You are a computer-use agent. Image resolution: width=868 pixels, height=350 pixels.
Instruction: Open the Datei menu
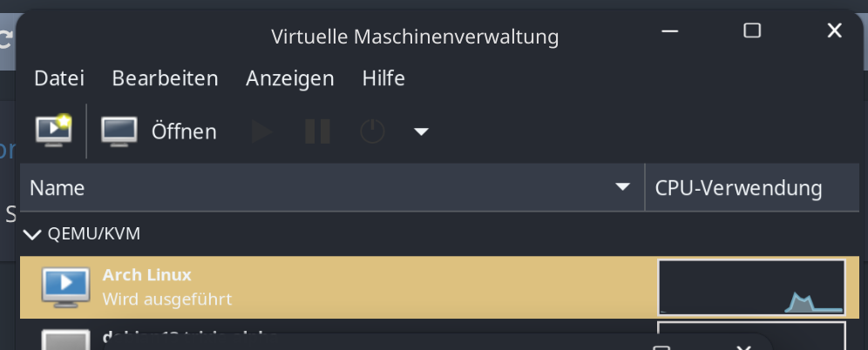pyautogui.click(x=59, y=78)
